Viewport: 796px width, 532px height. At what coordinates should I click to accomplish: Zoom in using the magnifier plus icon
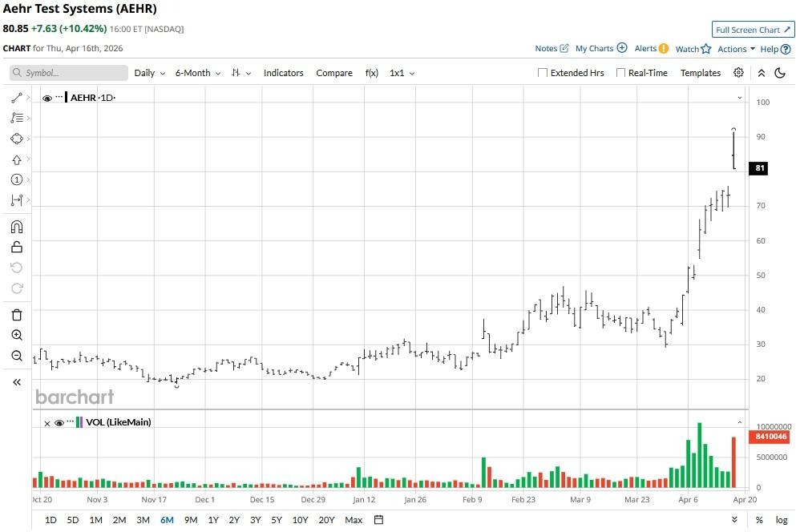coord(17,335)
